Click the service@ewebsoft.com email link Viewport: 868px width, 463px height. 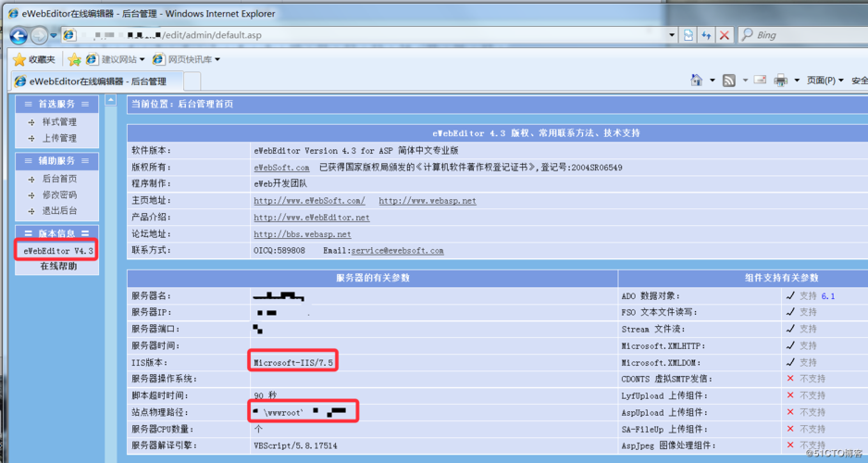pos(398,250)
